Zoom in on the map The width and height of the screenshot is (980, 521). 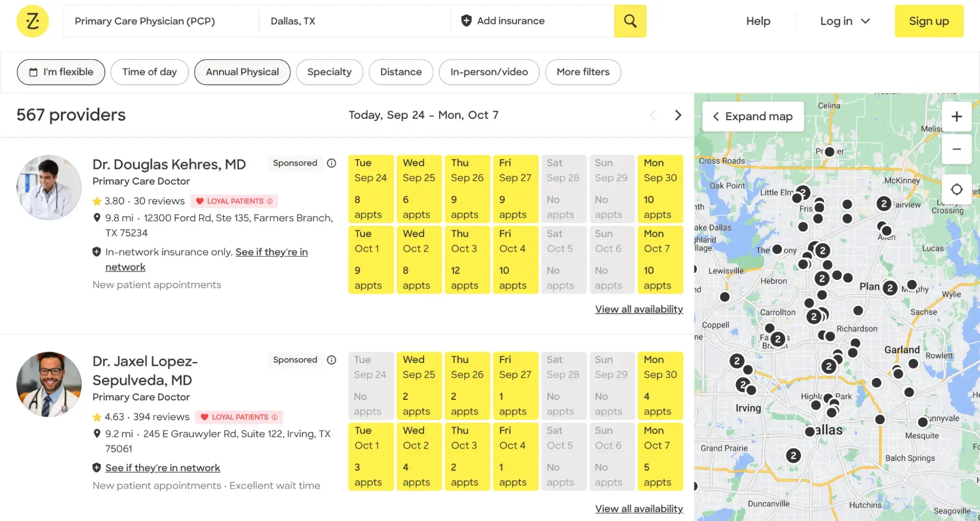pyautogui.click(x=956, y=117)
